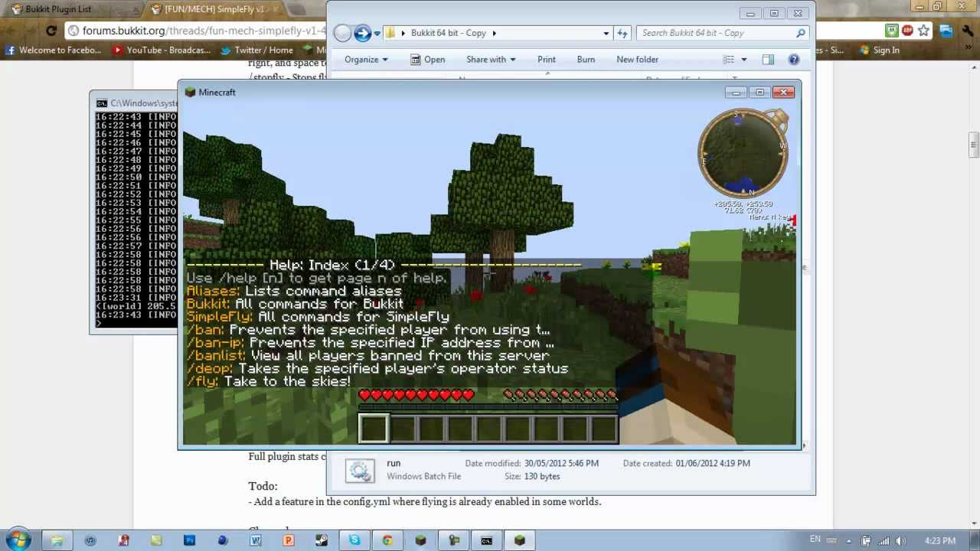Bookmark this page with star icon
The width and height of the screenshot is (980, 551).
click(x=924, y=31)
